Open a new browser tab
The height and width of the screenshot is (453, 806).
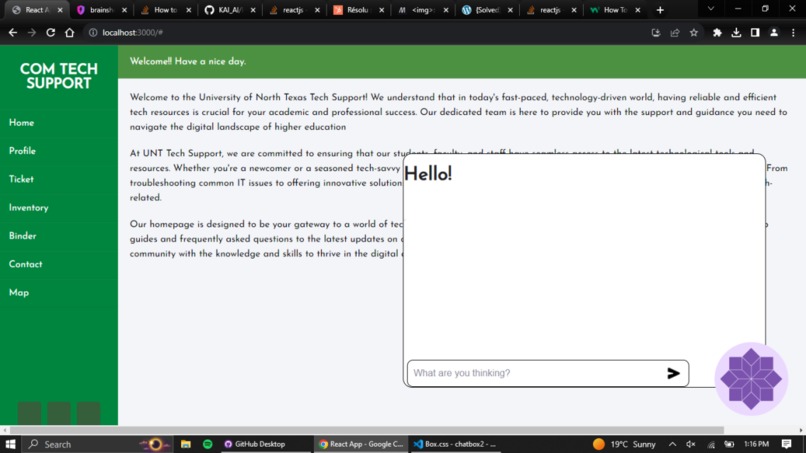coord(660,10)
